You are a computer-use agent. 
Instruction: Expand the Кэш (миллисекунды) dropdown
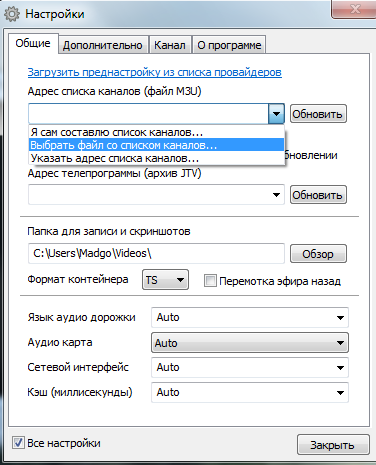pyautogui.click(x=250, y=392)
